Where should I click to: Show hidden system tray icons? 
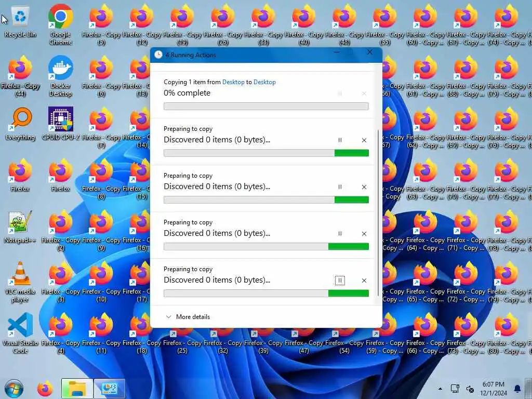pos(440,389)
